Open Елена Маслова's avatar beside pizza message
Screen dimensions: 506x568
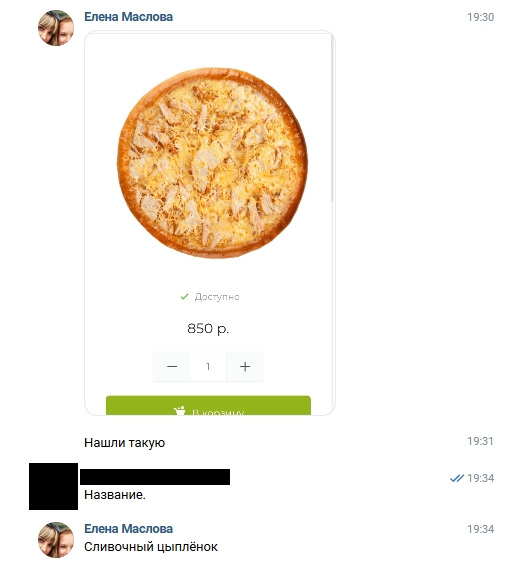click(56, 28)
